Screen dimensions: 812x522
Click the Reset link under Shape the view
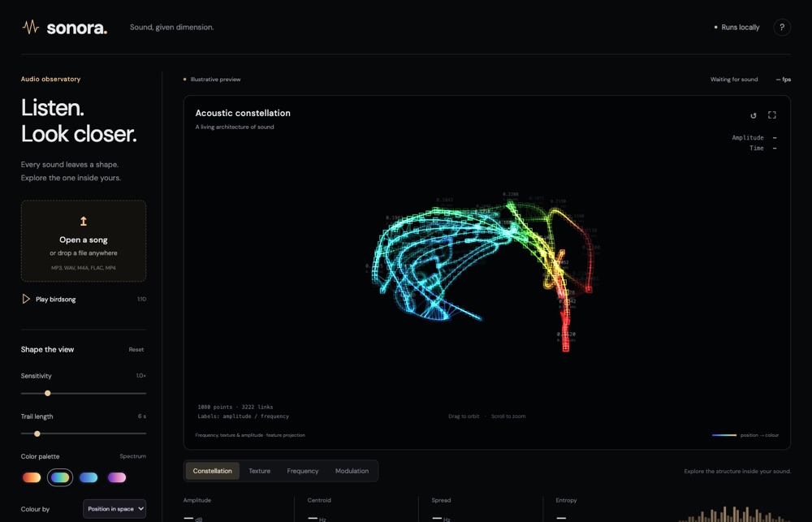136,350
